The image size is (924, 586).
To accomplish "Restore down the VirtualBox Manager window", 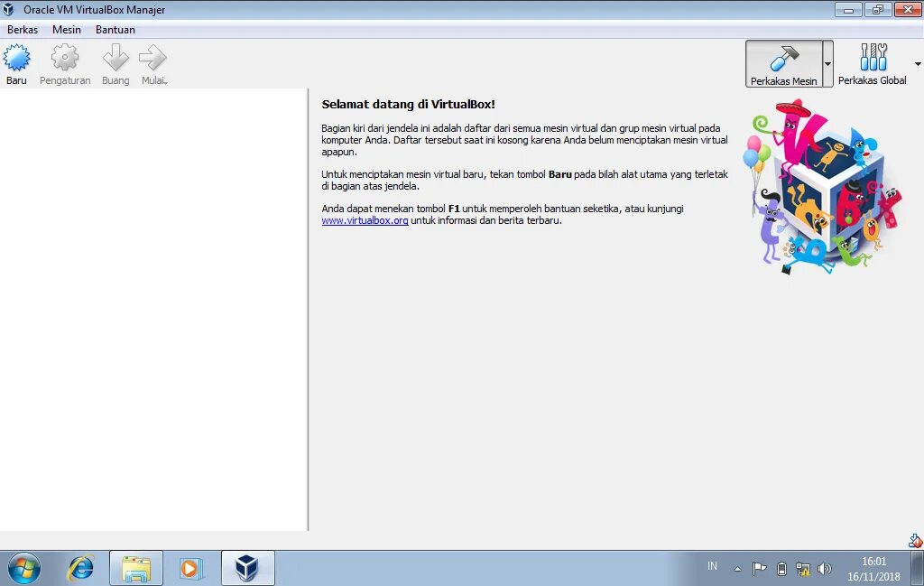I will [878, 9].
